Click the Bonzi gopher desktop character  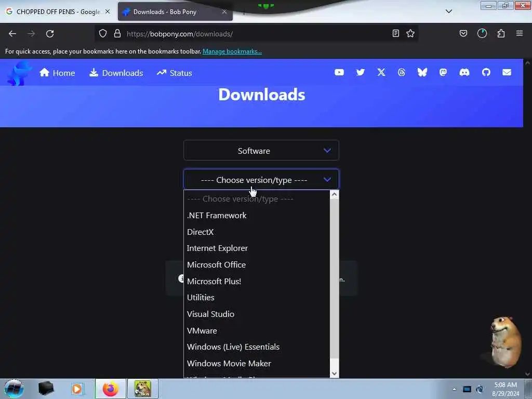pyautogui.click(x=506, y=342)
